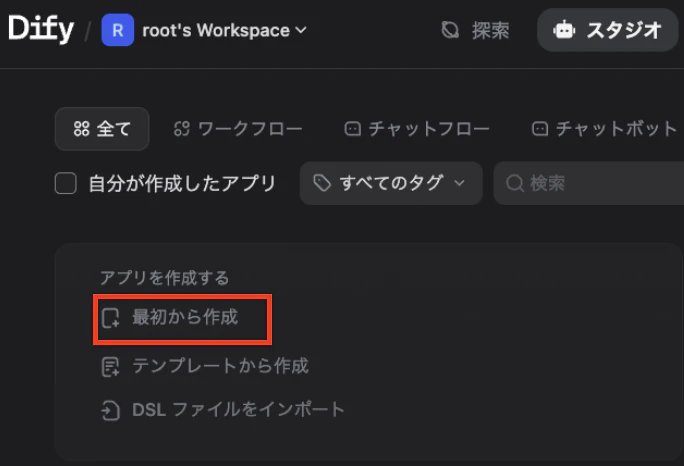Click the テンプレートから作成 icon
This screenshot has height=466, width=684.
pos(110,367)
